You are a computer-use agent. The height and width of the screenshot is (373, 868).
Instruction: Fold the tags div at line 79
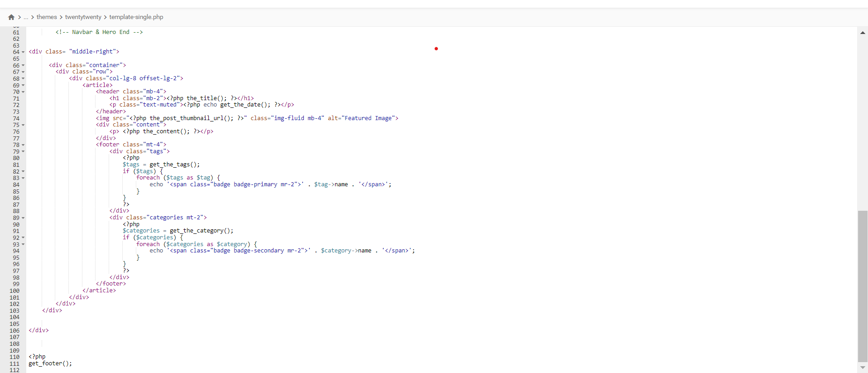(23, 151)
